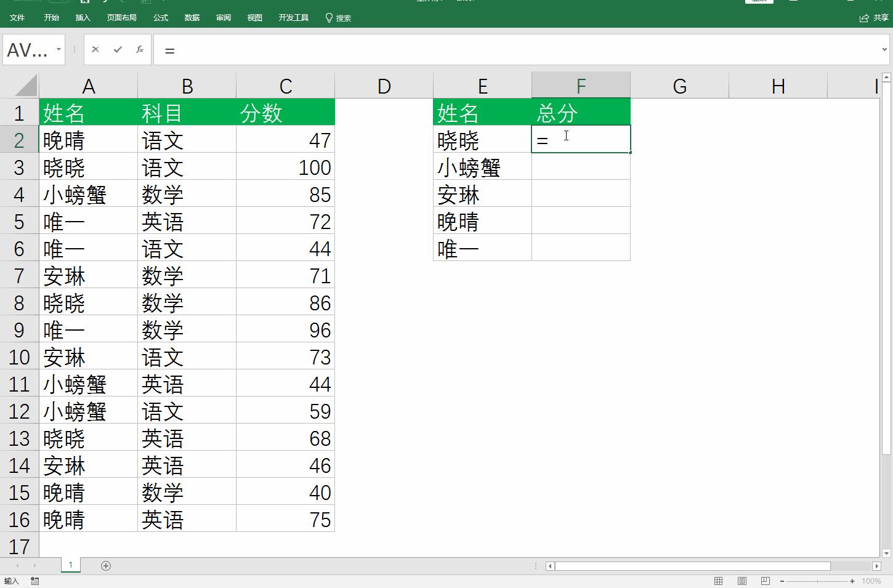Select the Normal view icon in status bar
Viewport: 893px width, 588px height.
(718, 581)
